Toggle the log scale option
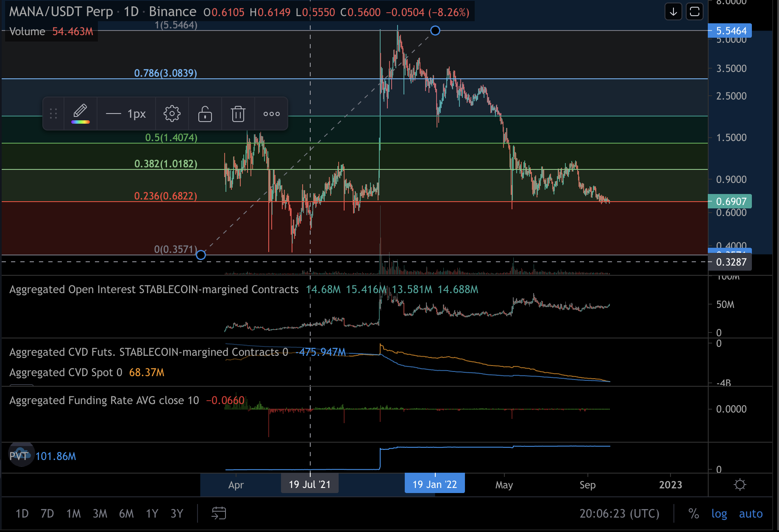Screen dimensions: 779x532 tap(719, 513)
